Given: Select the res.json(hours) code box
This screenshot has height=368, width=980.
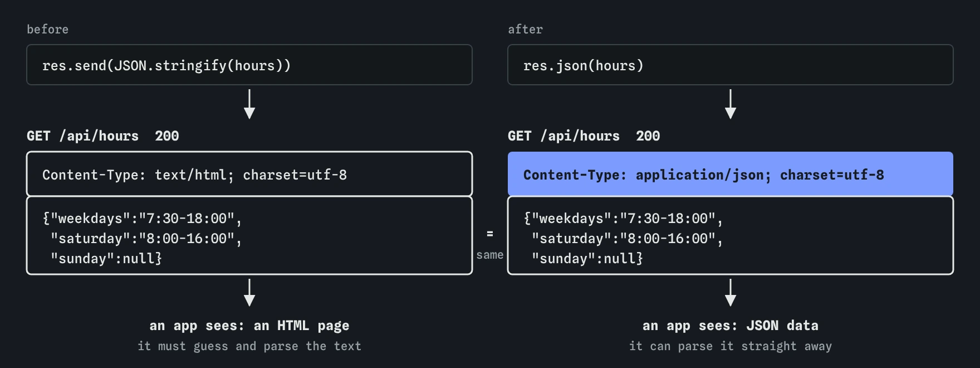Looking at the screenshot, I should (731, 65).
